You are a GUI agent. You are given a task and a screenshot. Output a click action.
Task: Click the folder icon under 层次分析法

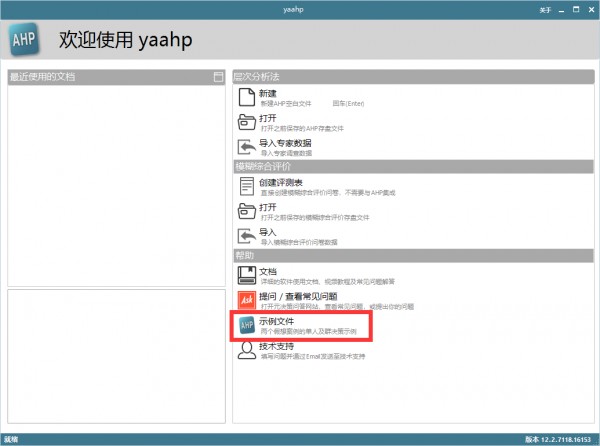tap(246, 122)
